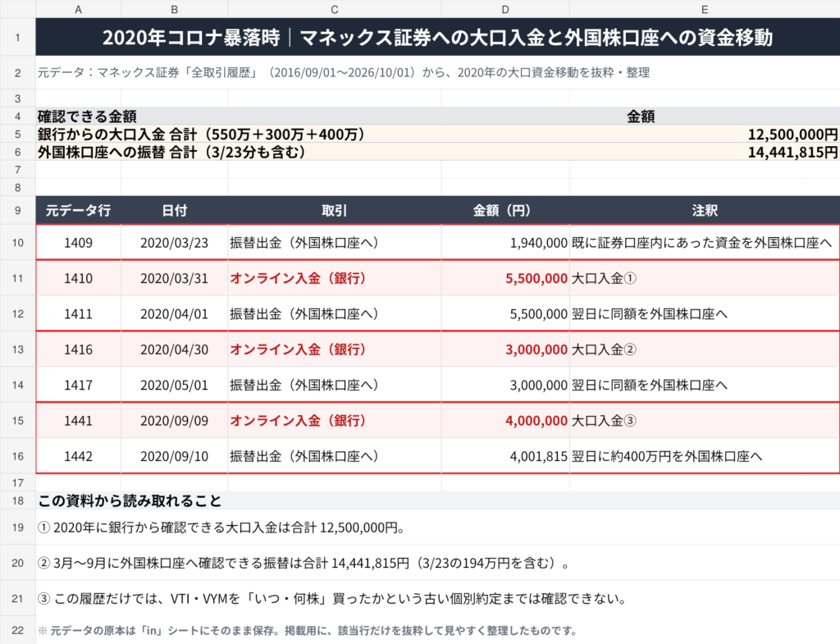The image size is (840, 644).
Task: Select row 1 header
Action: coord(18,37)
